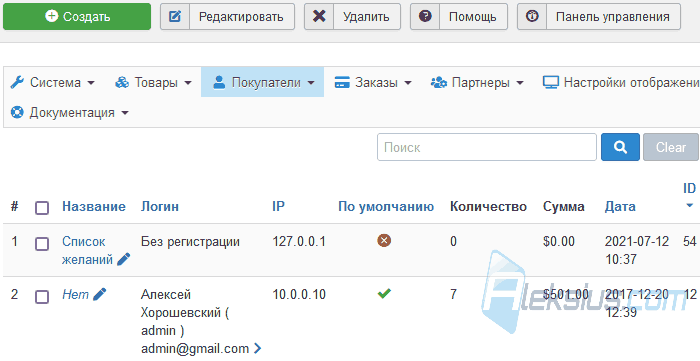Click the info icon beside Панель управления
Image resolution: width=700 pixels, height=361 pixels.
(532, 17)
